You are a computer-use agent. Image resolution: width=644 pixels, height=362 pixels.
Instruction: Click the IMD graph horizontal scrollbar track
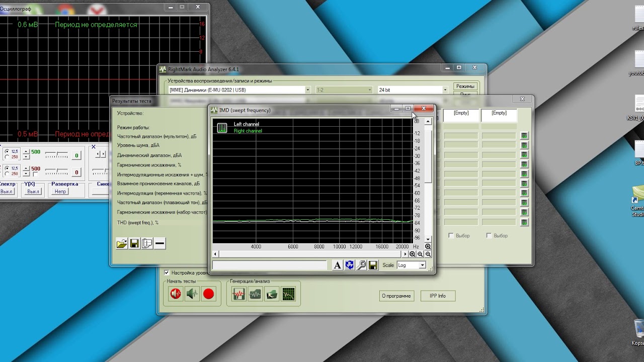click(x=310, y=254)
